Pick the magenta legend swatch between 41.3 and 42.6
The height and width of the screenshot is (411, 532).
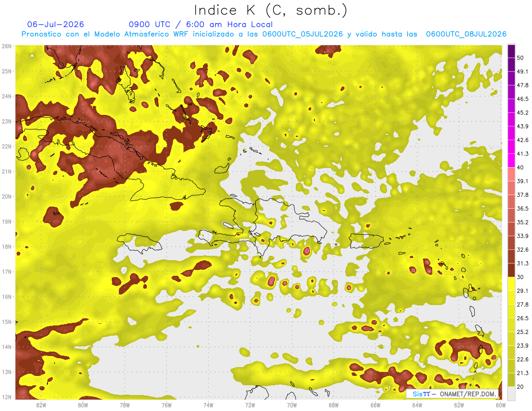(511, 147)
